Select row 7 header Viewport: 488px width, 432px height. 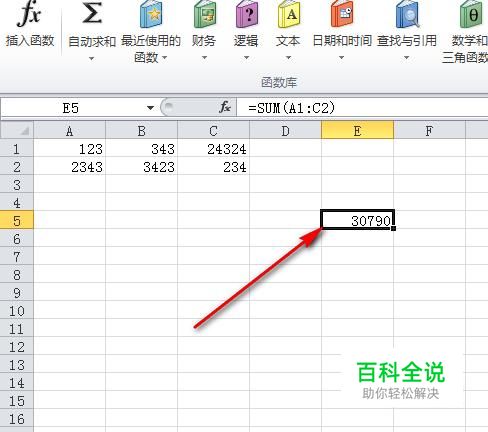(x=17, y=257)
